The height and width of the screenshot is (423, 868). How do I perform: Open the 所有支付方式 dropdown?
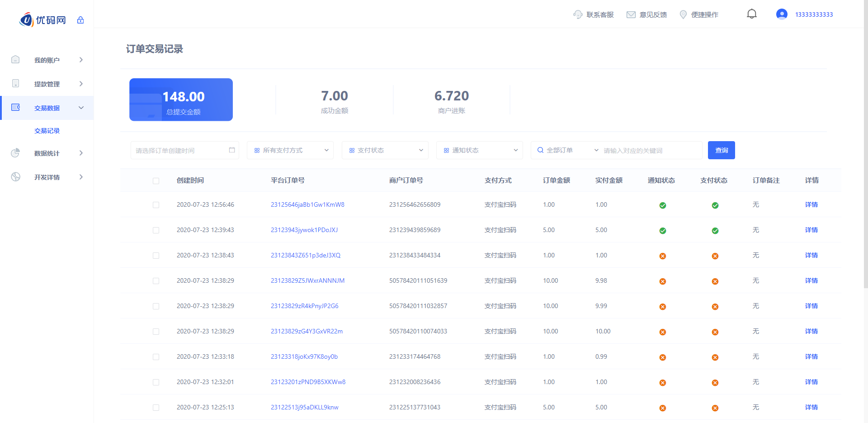(x=290, y=150)
